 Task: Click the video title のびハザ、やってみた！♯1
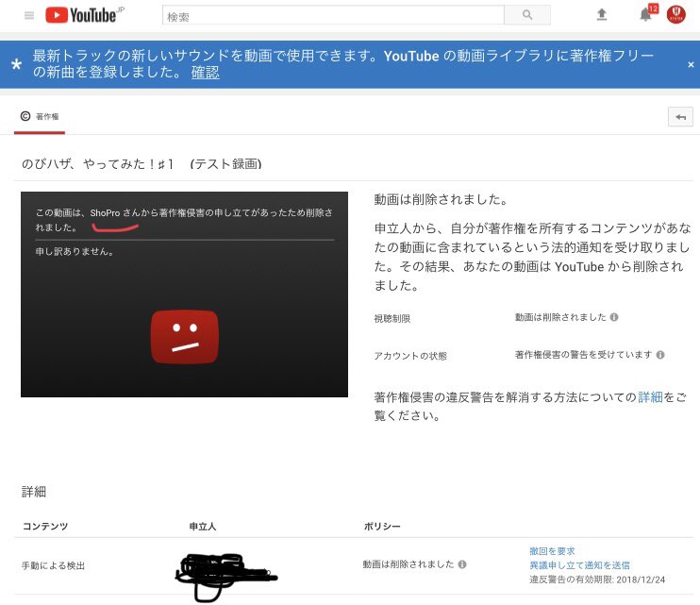(x=142, y=164)
